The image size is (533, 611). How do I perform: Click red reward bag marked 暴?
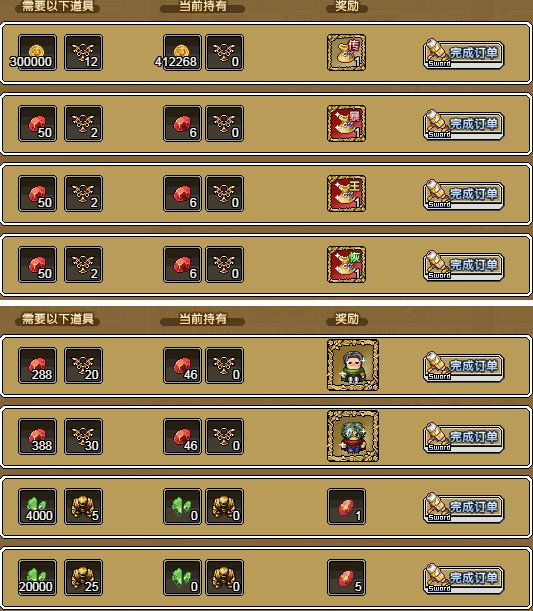tap(346, 124)
